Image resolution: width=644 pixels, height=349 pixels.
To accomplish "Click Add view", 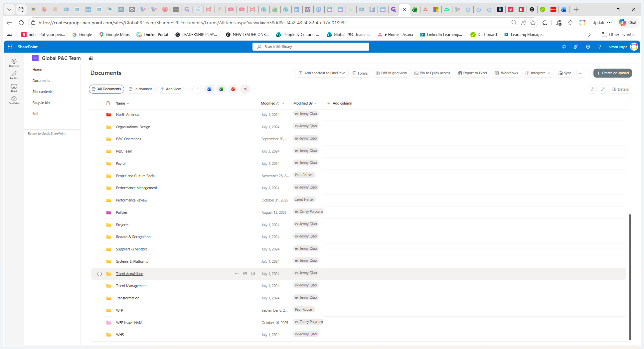I will pos(171,89).
